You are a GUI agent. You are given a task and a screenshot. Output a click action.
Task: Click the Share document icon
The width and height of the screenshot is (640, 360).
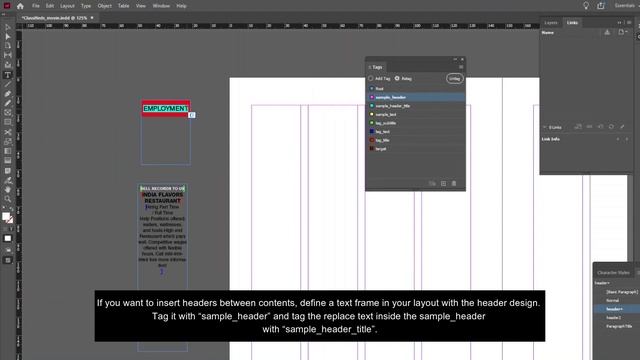pos(601,6)
